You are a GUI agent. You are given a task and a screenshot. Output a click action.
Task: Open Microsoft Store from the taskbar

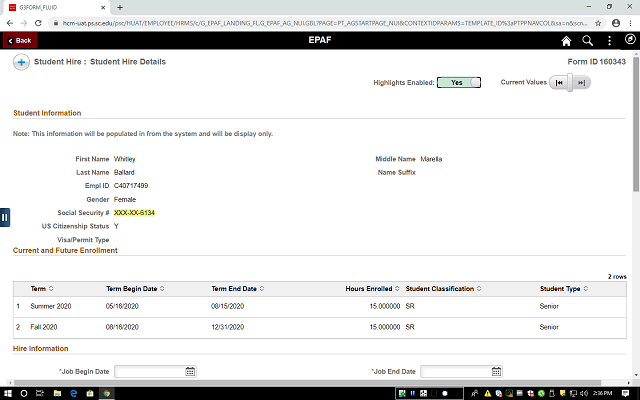90,393
